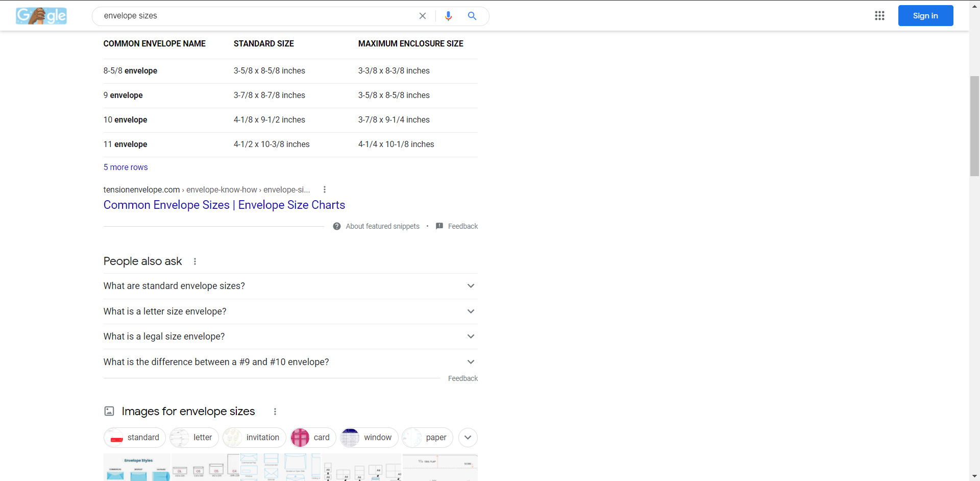Click the Google logo
The height and width of the screenshot is (481, 980).
(x=41, y=15)
